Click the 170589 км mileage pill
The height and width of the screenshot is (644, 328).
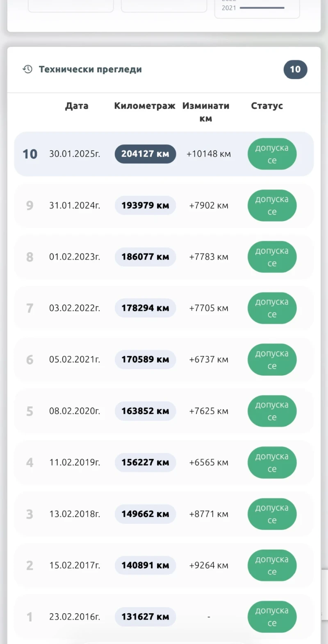tap(145, 359)
